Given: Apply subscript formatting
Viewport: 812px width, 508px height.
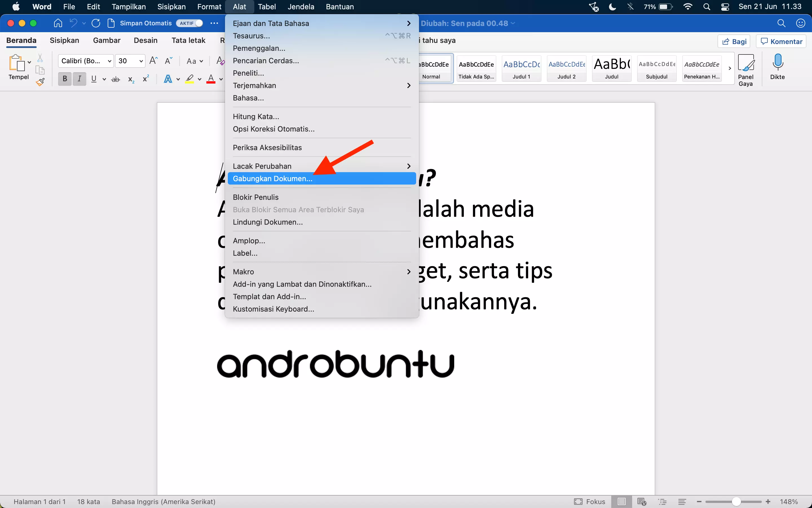Looking at the screenshot, I should coord(131,80).
